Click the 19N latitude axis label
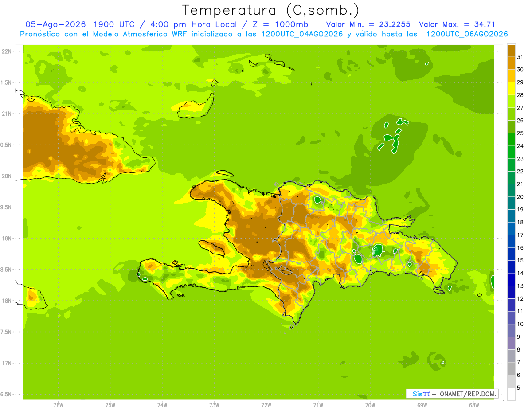 [x=7, y=239]
